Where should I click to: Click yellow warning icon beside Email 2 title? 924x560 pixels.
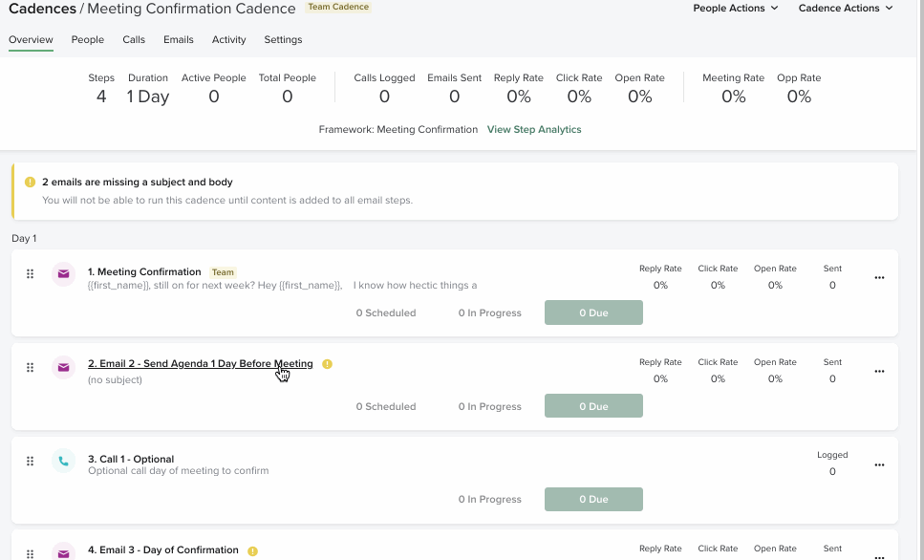pyautogui.click(x=327, y=364)
